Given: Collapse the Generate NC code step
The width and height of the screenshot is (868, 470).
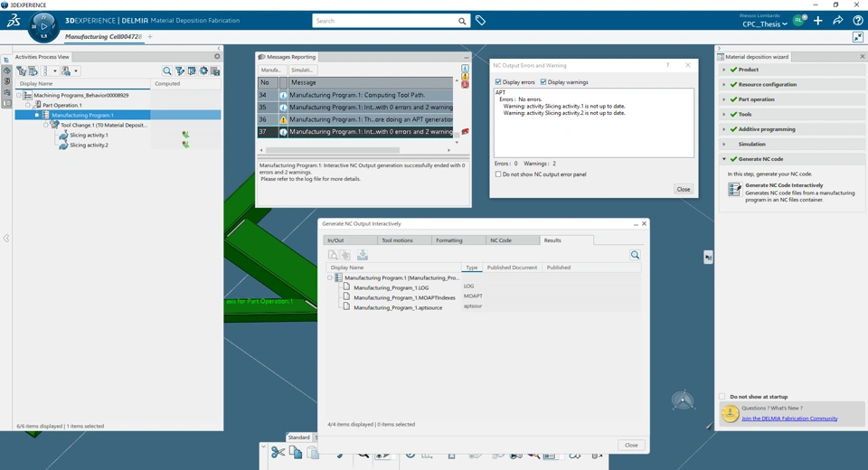Looking at the screenshot, I should point(724,159).
